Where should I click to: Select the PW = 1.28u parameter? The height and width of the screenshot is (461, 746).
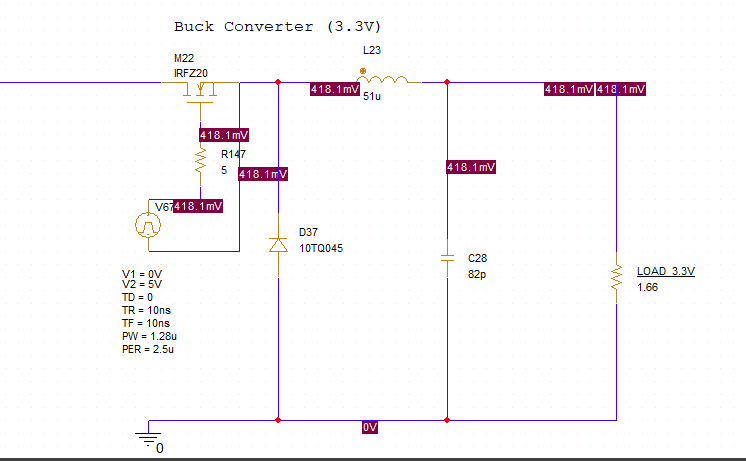click(x=149, y=336)
